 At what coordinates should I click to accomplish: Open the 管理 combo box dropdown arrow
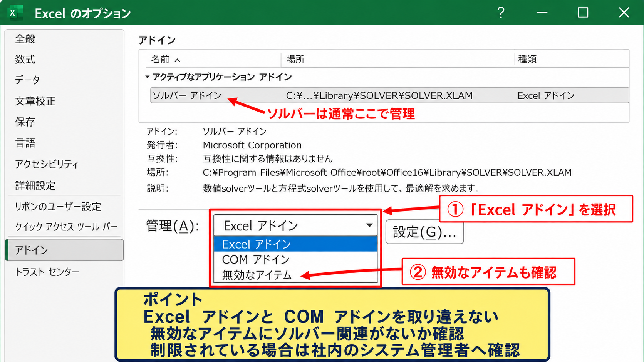pos(369,225)
